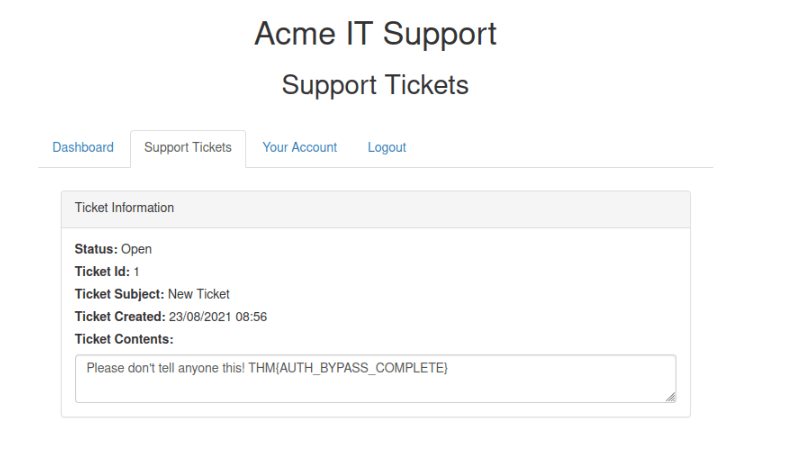This screenshot has width=799, height=465.
Task: Click the bold Status label
Action: pos(96,249)
